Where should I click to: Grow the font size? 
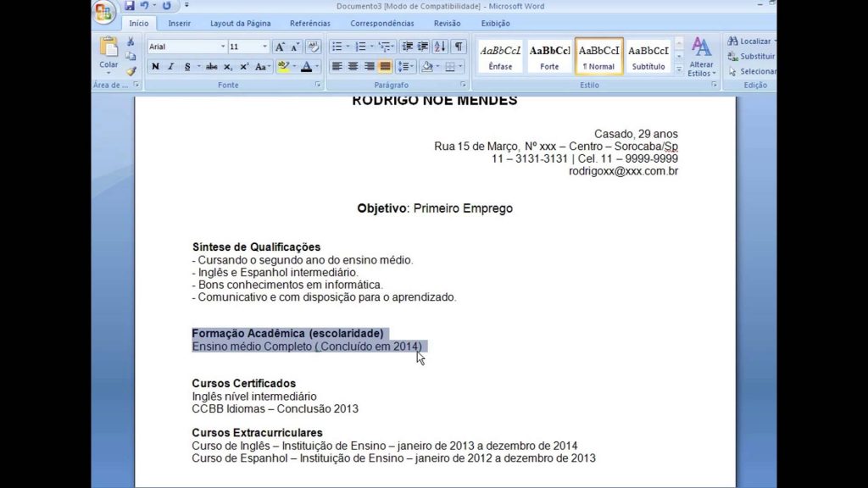280,47
